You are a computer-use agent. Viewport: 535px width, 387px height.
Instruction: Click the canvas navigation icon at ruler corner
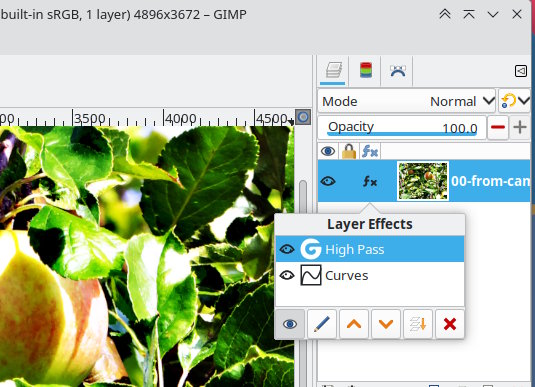303,117
